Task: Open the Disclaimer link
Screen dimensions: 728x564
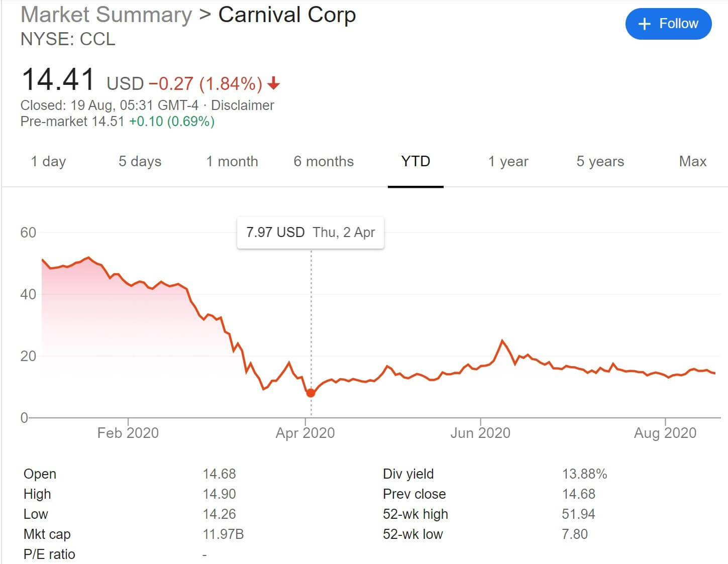Action: point(242,105)
